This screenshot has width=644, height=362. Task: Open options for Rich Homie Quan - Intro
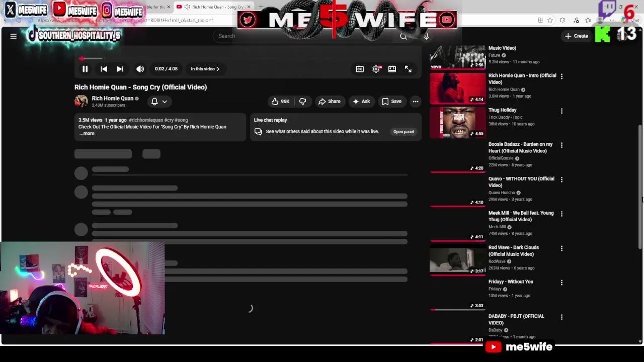pos(561,76)
